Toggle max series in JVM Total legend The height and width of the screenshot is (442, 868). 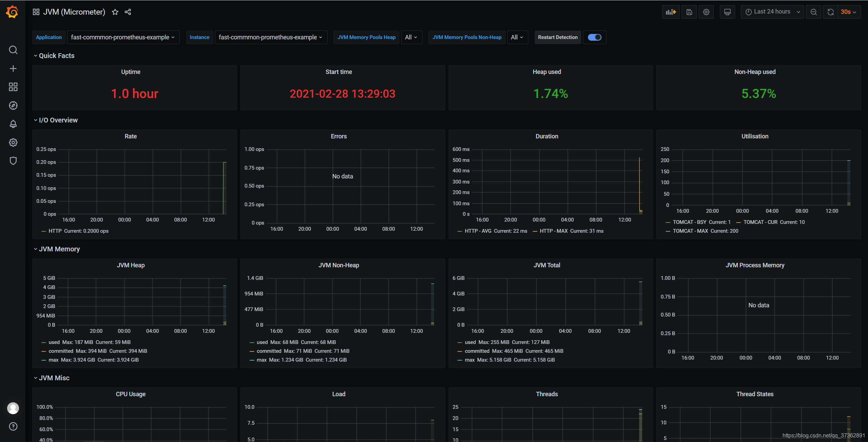point(470,360)
